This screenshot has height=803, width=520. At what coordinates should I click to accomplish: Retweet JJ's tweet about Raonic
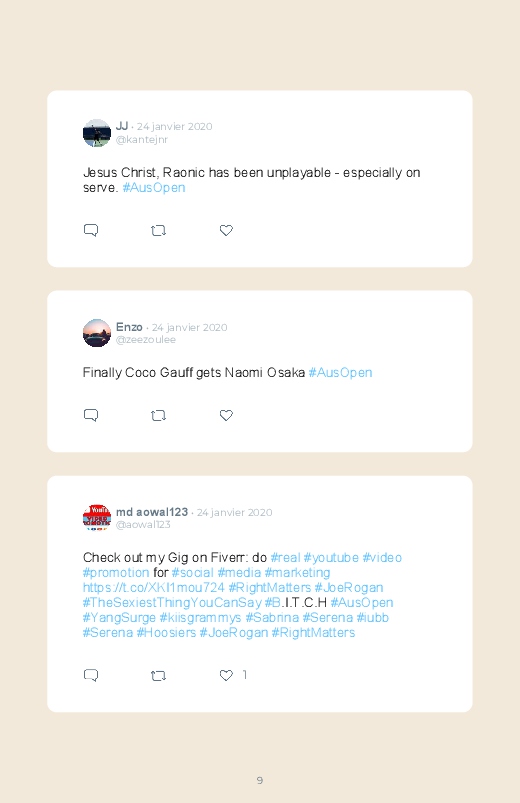158,230
